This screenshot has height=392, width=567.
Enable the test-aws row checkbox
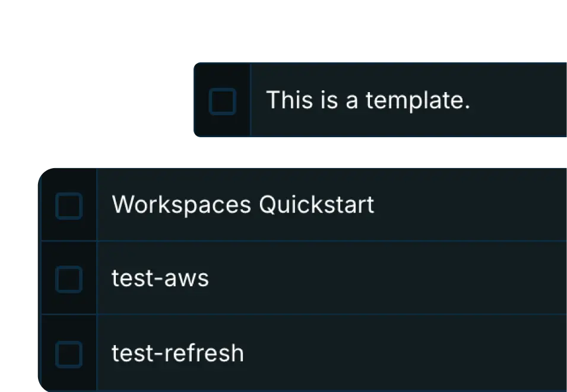(x=69, y=279)
